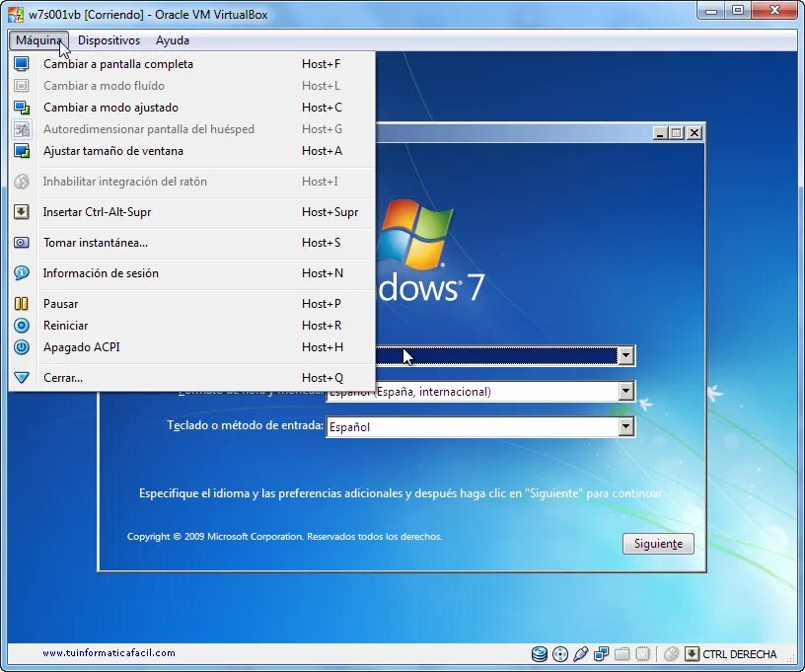Click the network adapters status icon
This screenshot has height=672, width=805.
point(601,654)
